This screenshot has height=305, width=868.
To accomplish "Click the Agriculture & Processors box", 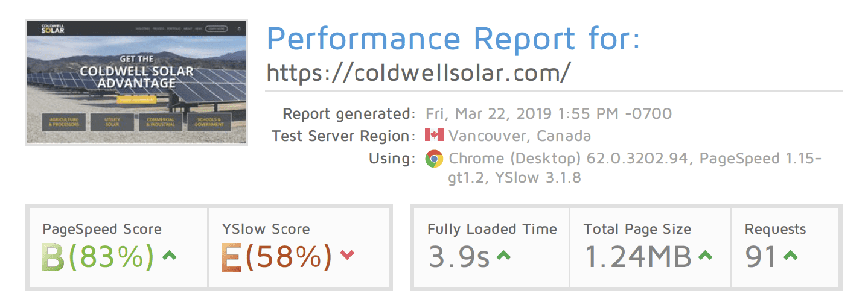I will tap(65, 122).
